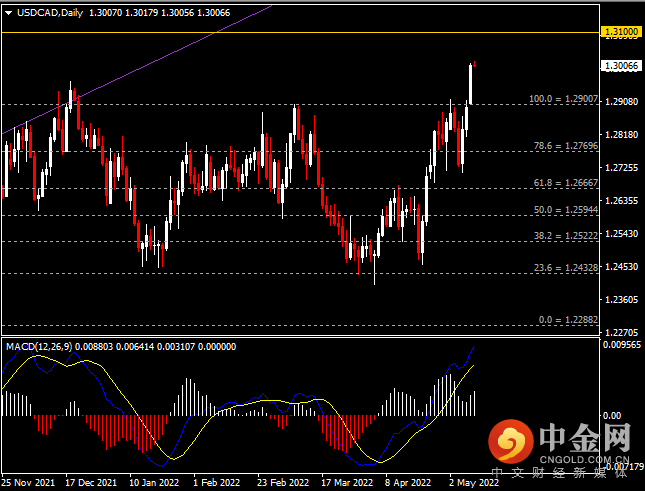Click the price scale value 1.28180
This screenshot has height=491, width=645.
622,135
